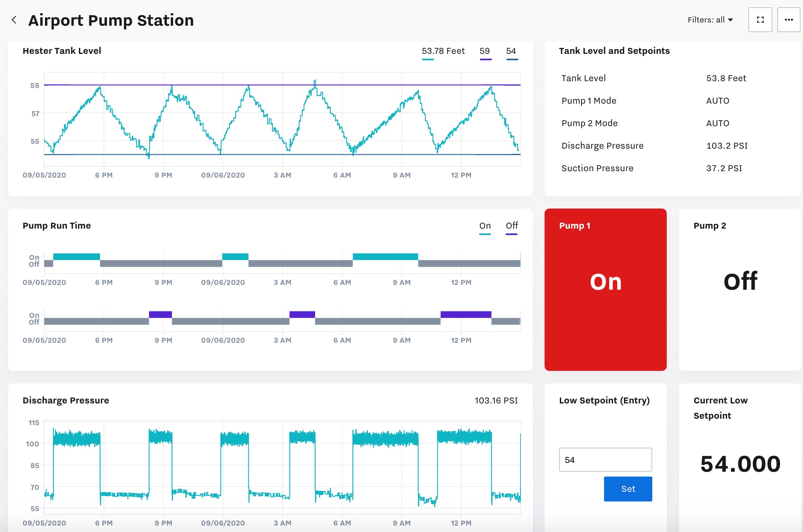
Task: Click the Low Setpoint (Entry) heading
Action: [x=604, y=400]
